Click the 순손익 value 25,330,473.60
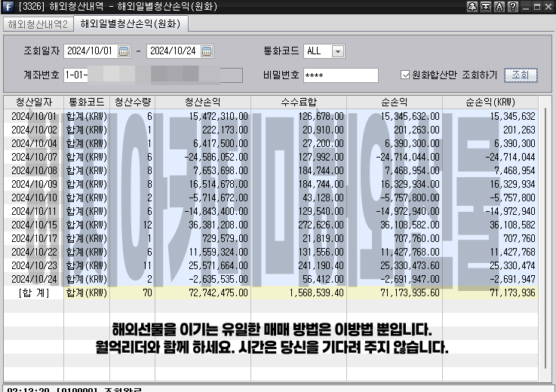This screenshot has width=556, height=392. pos(410,265)
